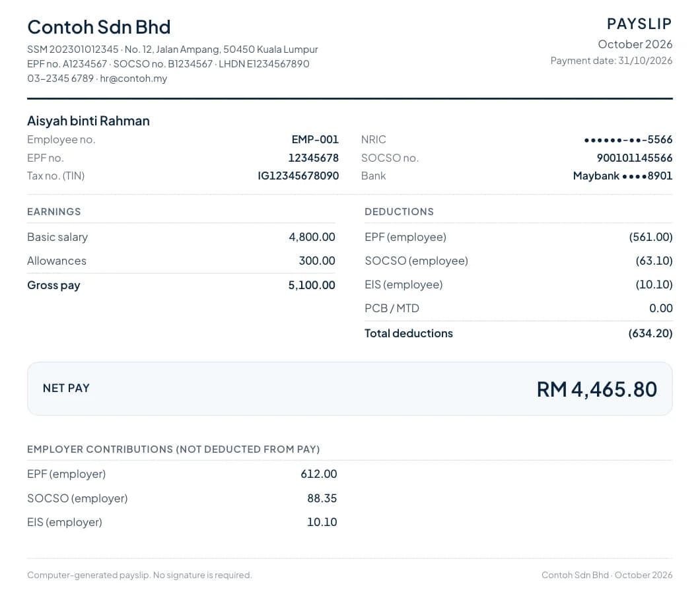The width and height of the screenshot is (700, 594).
Task: Click the Employee no. label
Action: point(61,140)
